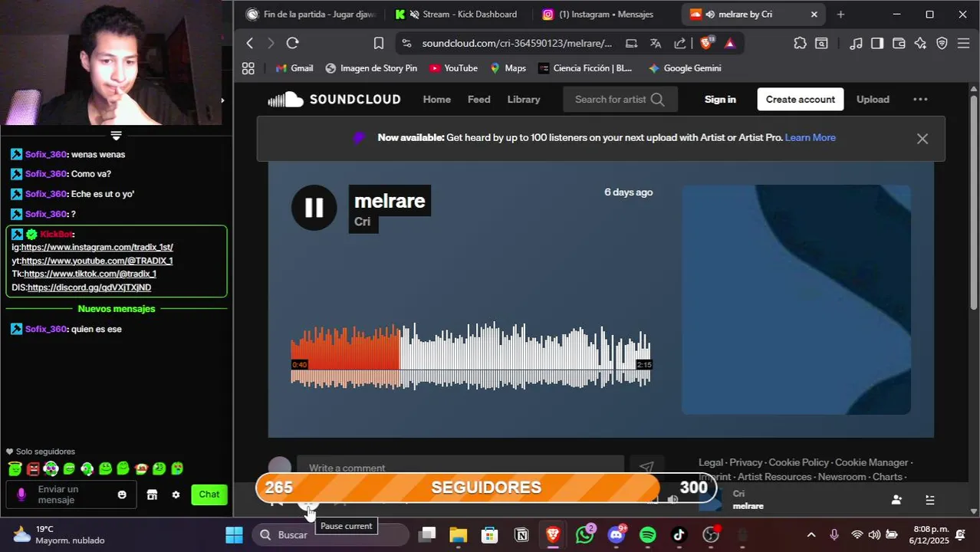This screenshot has width=980, height=552.
Task: Open the Brave Shields lion icon
Action: pos(706,43)
